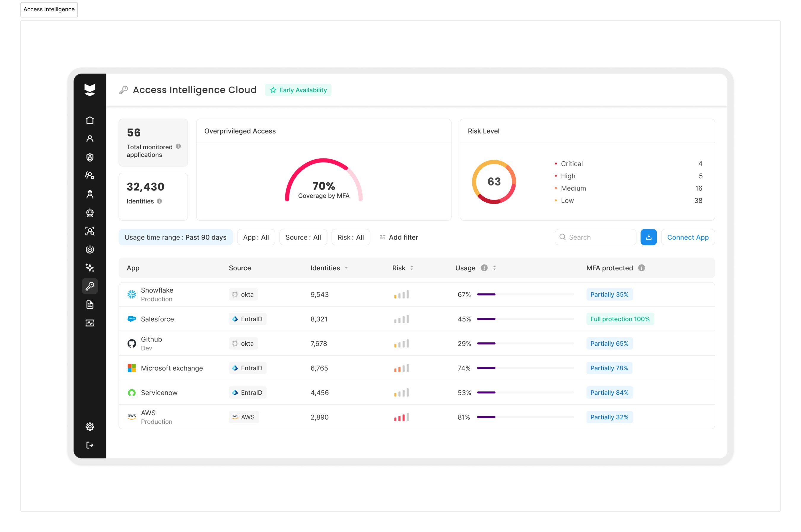
Task: Open the robot icon sidebar page
Action: click(90, 213)
